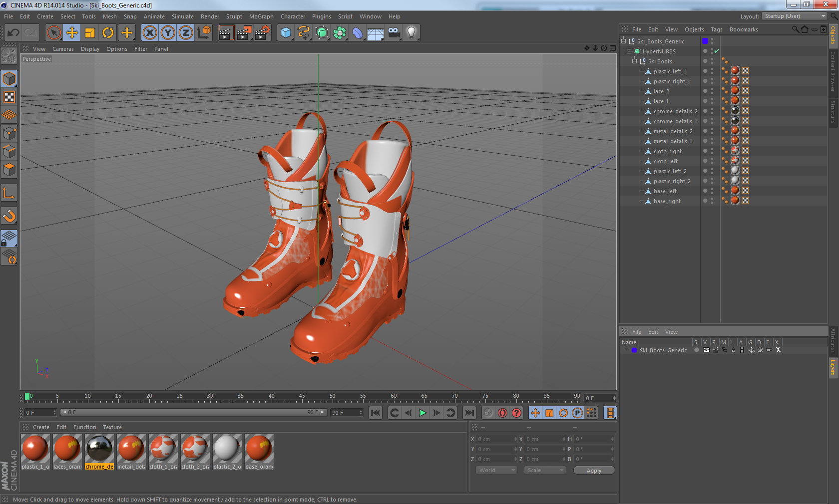The width and height of the screenshot is (839, 504).
Task: Collapse the Ski_Boots_Generic tree node
Action: [x=624, y=41]
